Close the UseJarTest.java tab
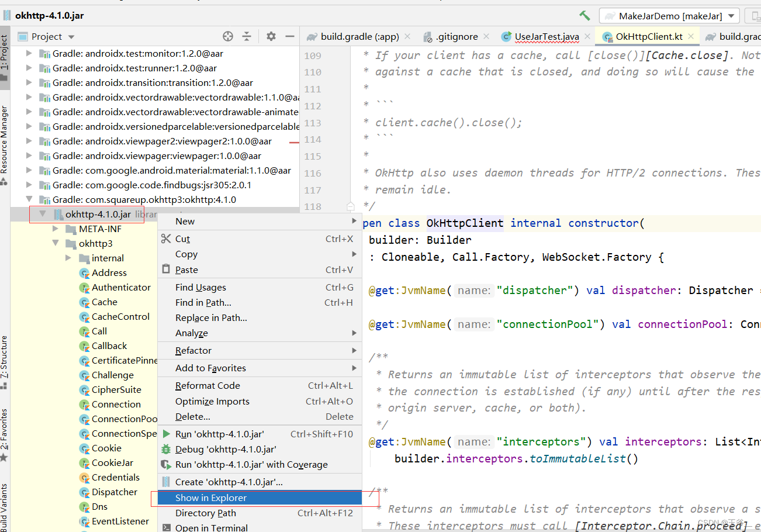Image resolution: width=761 pixels, height=532 pixels. (x=587, y=36)
